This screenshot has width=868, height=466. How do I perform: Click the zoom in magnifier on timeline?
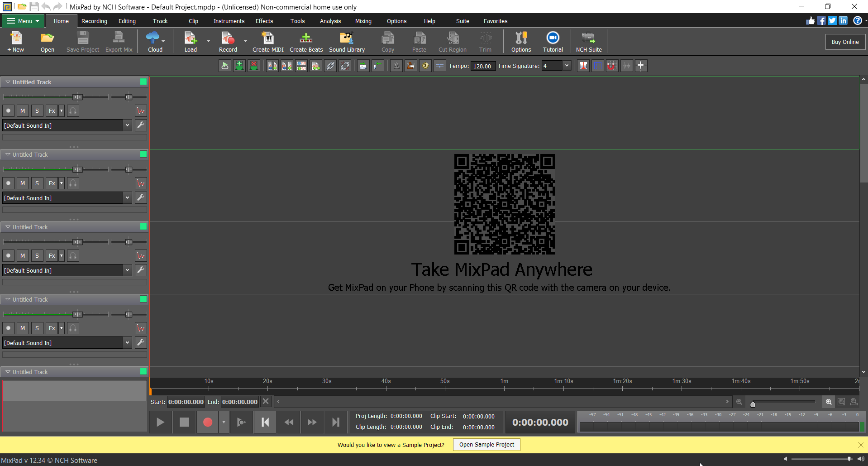click(829, 402)
